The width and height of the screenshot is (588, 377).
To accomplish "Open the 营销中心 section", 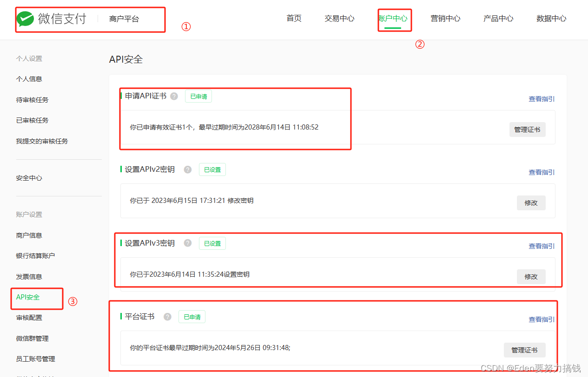I will tap(445, 18).
